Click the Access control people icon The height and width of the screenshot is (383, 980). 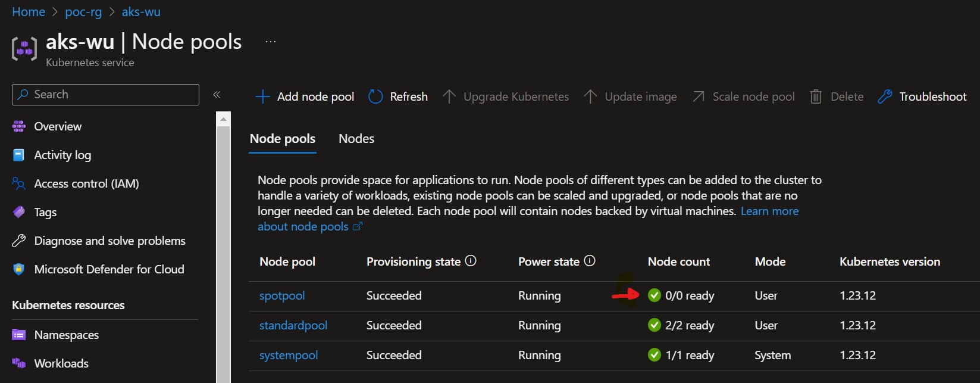coord(19,183)
